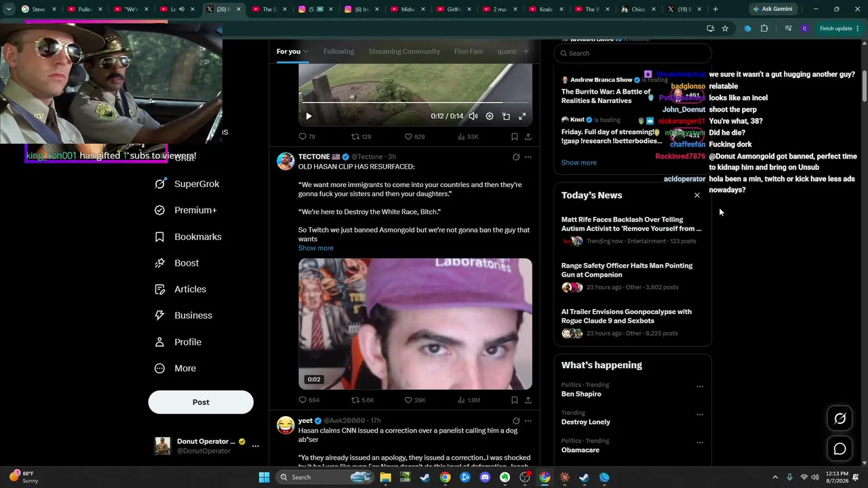
Task: Open Business in the sidebar
Action: coord(184,315)
